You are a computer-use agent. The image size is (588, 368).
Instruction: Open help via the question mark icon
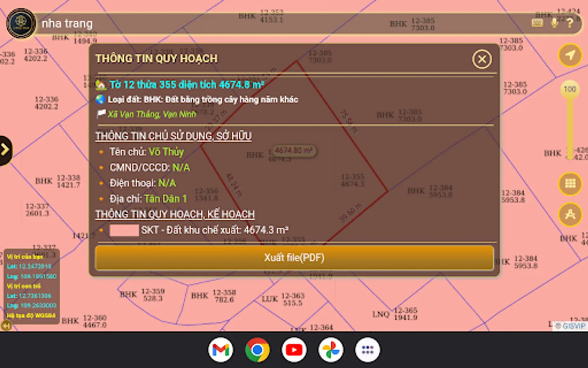pos(570,23)
